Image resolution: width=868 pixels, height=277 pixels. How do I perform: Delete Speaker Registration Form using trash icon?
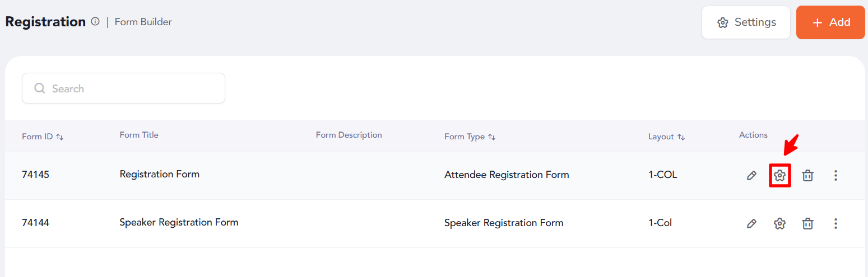807,224
